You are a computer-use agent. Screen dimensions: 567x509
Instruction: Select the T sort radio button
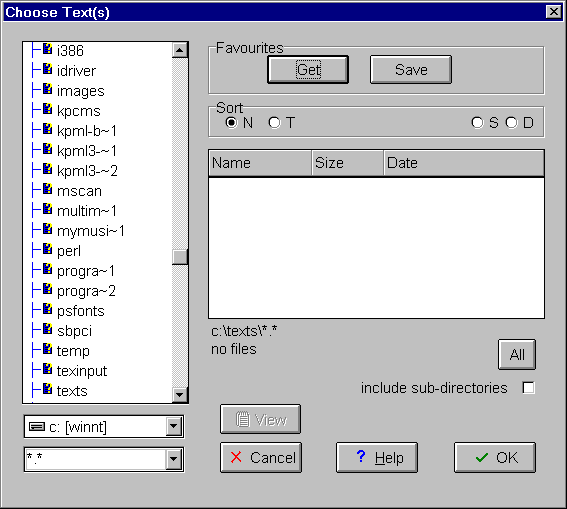pos(274,123)
